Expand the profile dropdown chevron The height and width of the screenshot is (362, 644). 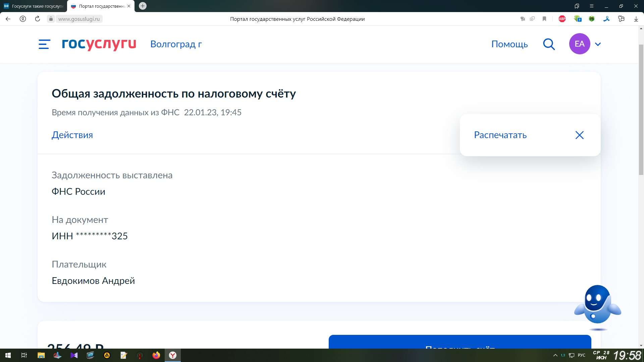tap(598, 44)
